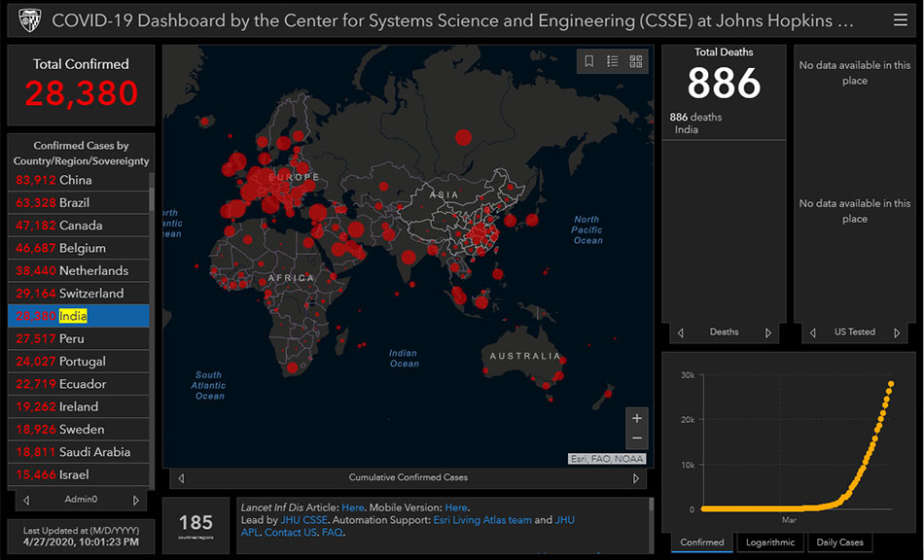Open the map bookmarks icon
Image resolution: width=924 pixels, height=560 pixels.
coord(588,61)
